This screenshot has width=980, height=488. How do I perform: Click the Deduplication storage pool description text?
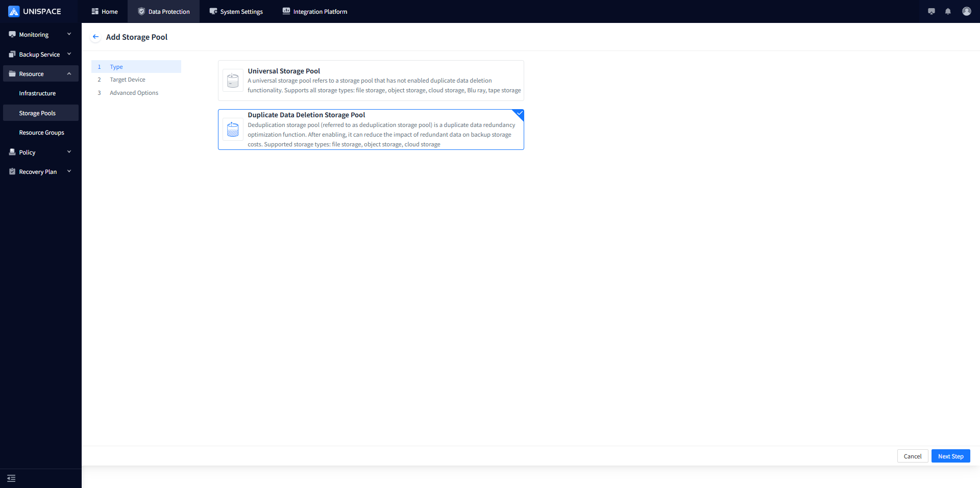[382, 135]
